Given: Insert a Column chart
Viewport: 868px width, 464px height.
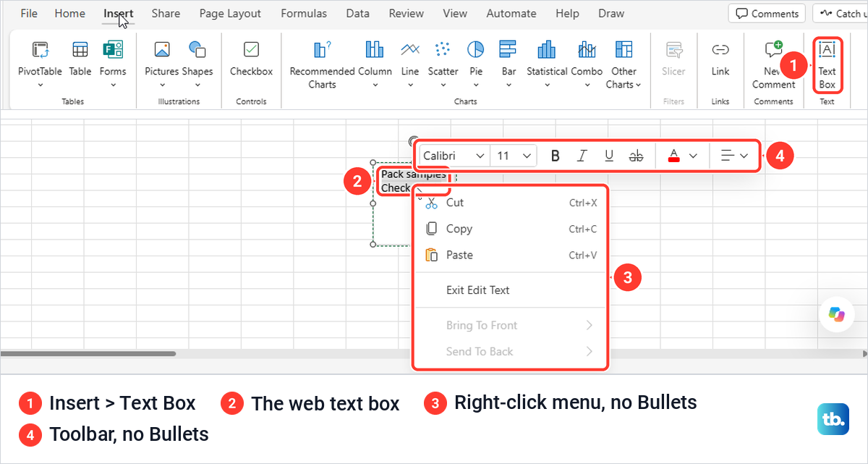Looking at the screenshot, I should coord(375,62).
